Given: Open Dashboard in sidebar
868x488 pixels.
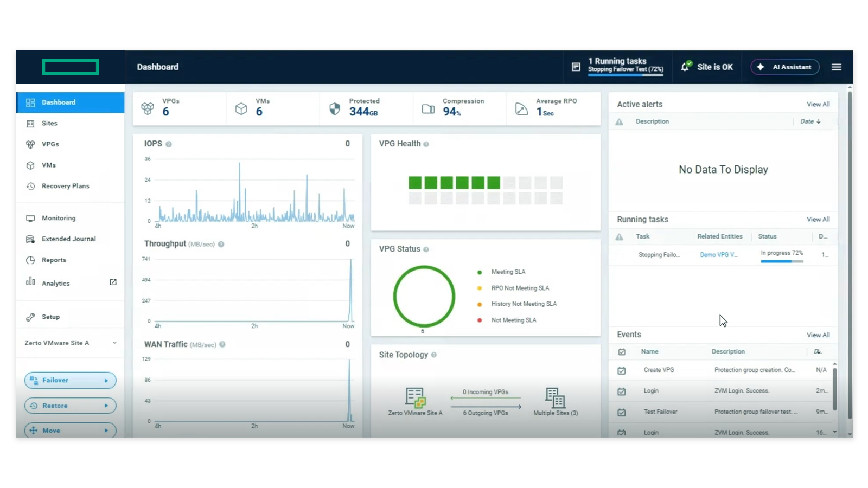Looking at the screenshot, I should click(x=70, y=102).
